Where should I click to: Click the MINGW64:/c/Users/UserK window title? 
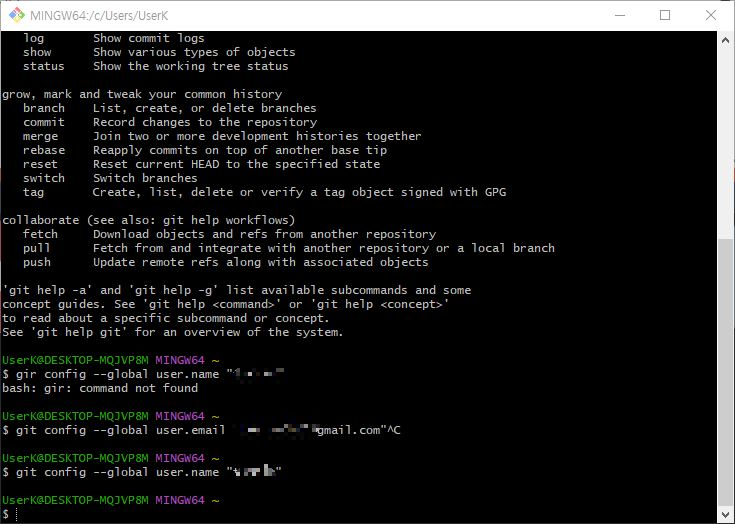click(99, 15)
